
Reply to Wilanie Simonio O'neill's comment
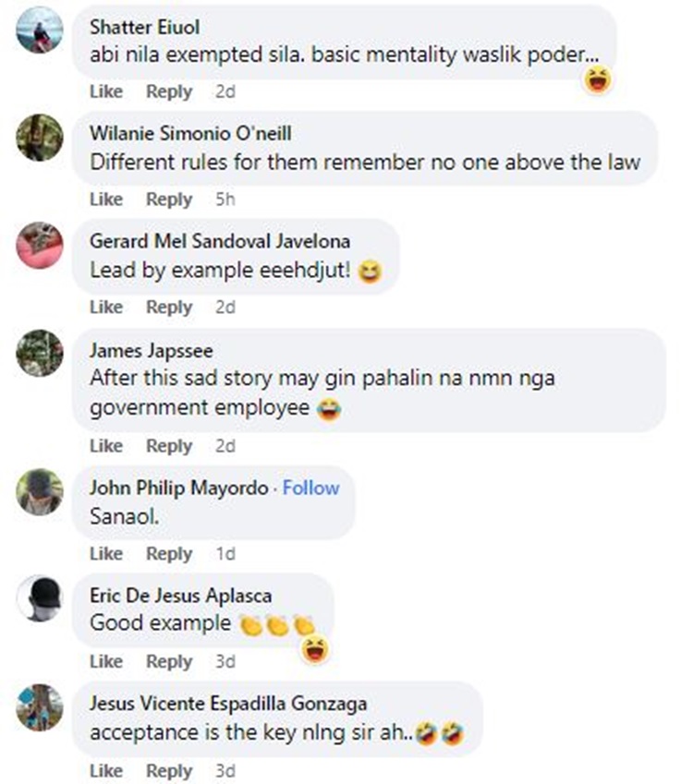[x=169, y=199]
